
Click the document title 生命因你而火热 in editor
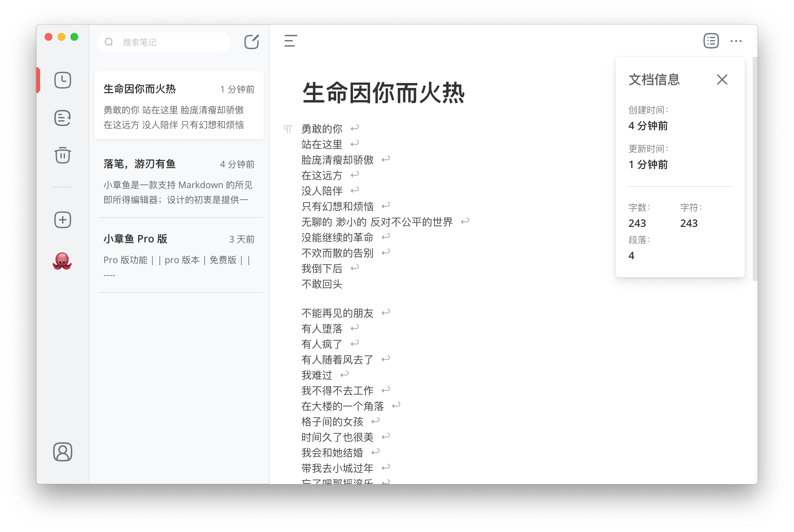point(383,93)
